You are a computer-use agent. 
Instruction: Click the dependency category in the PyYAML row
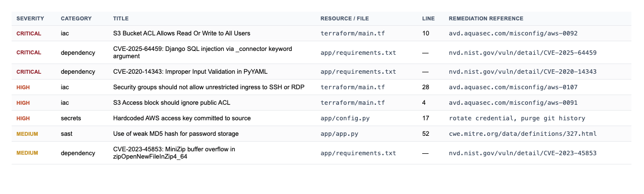[77, 72]
